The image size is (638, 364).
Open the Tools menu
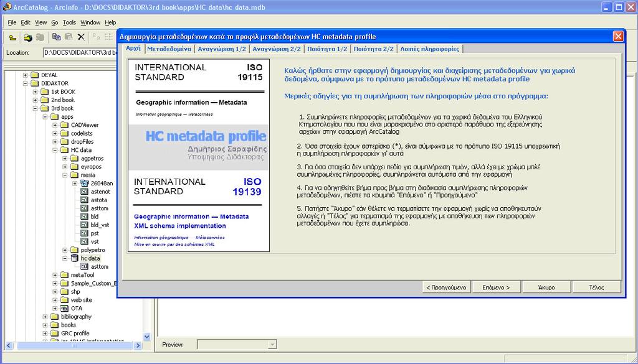point(69,22)
